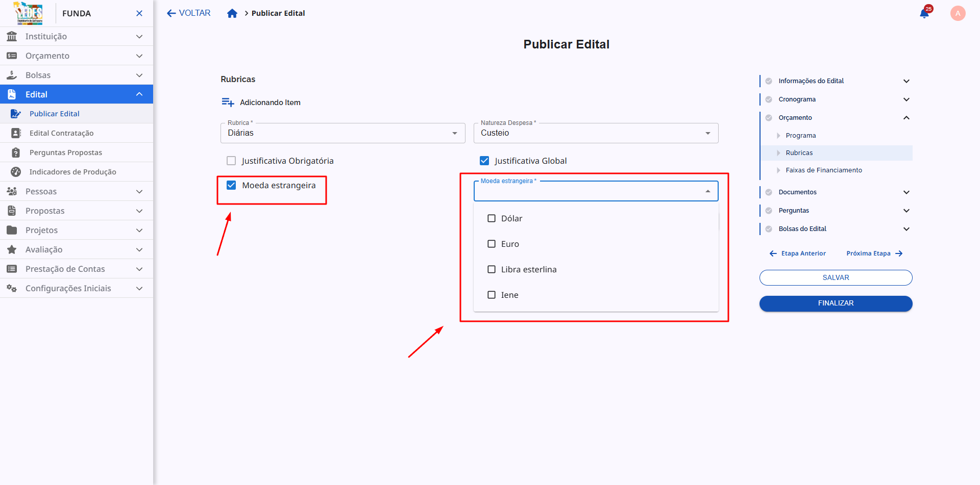This screenshot has height=485, width=980.
Task: Click the FINALIZAR button
Action: point(836,303)
